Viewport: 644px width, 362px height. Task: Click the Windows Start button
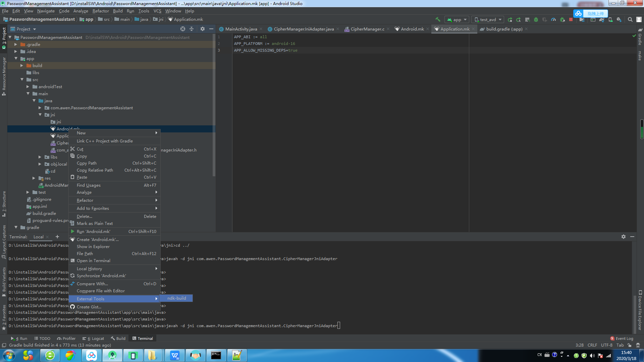tap(9, 355)
